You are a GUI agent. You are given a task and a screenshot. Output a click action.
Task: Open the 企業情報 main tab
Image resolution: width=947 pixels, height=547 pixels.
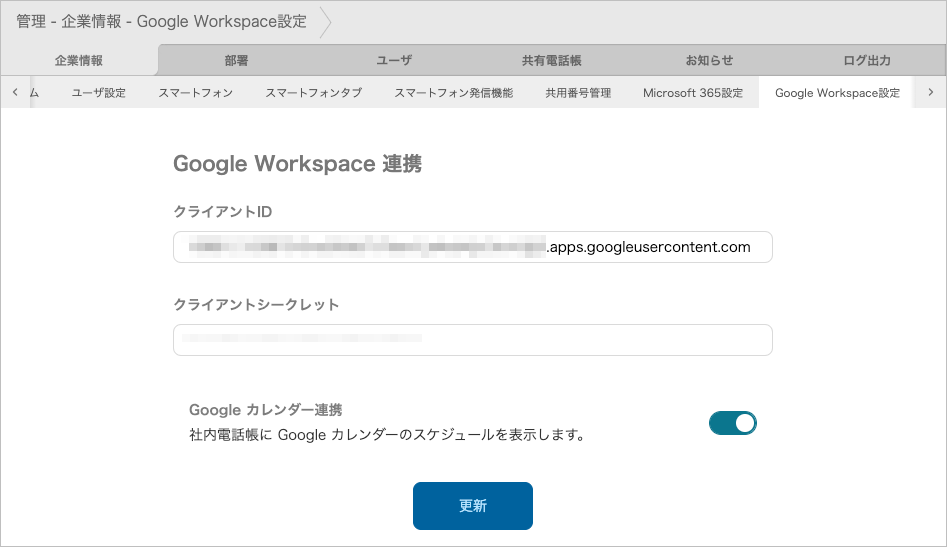pos(79,61)
